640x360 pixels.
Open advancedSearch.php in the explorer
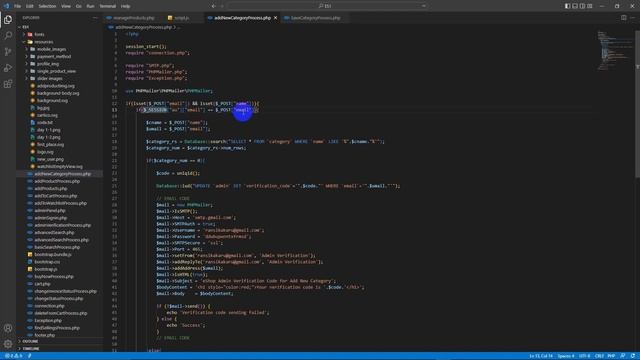coord(54,233)
